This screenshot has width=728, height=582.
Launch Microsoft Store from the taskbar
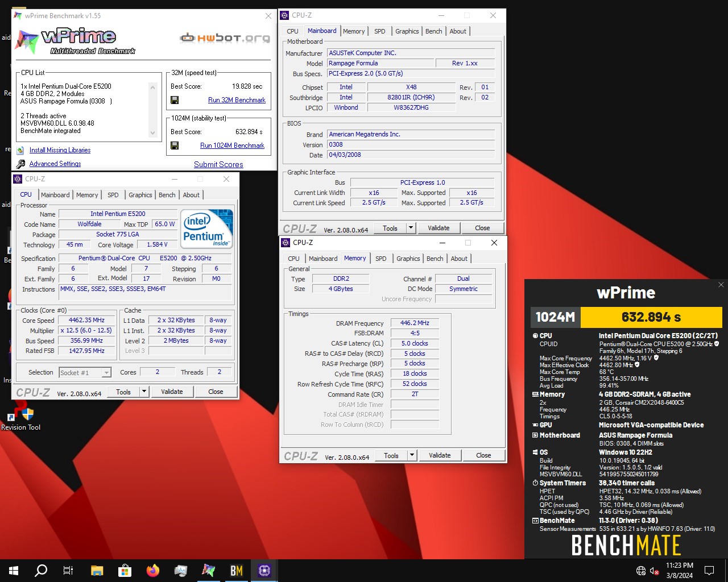tap(125, 571)
